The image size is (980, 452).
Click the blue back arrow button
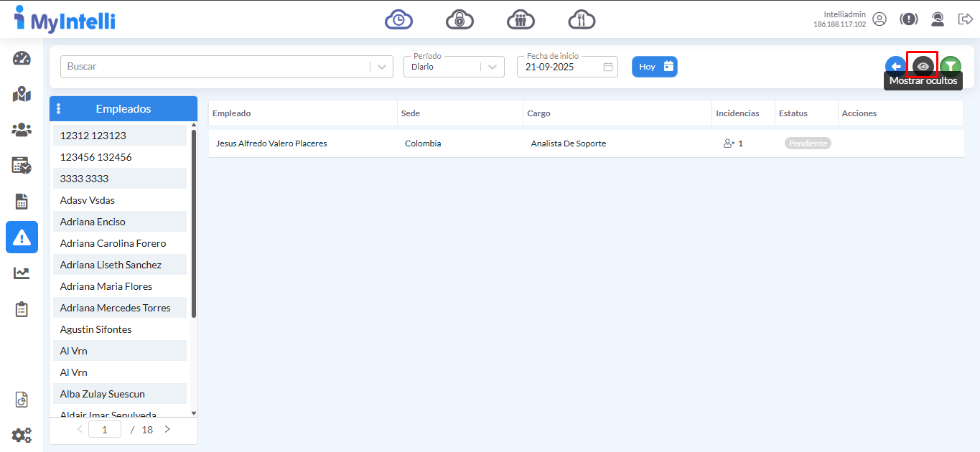point(895,67)
